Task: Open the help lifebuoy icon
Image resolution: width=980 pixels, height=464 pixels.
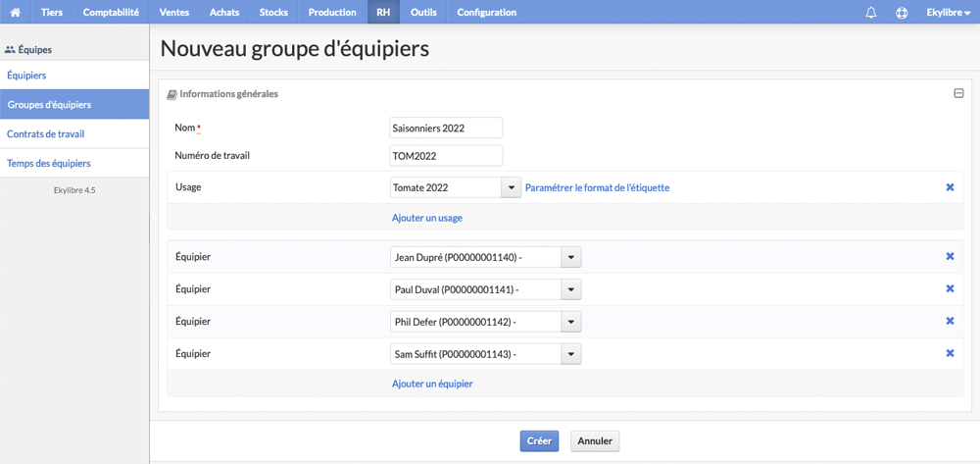Action: [x=902, y=13]
